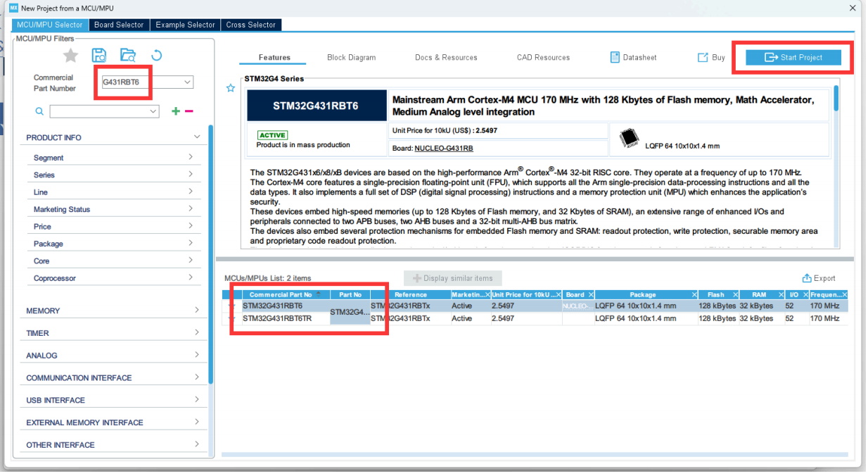Click the grey favorites star in MCU/MPU Filters
This screenshot has height=476, width=868.
(70, 56)
